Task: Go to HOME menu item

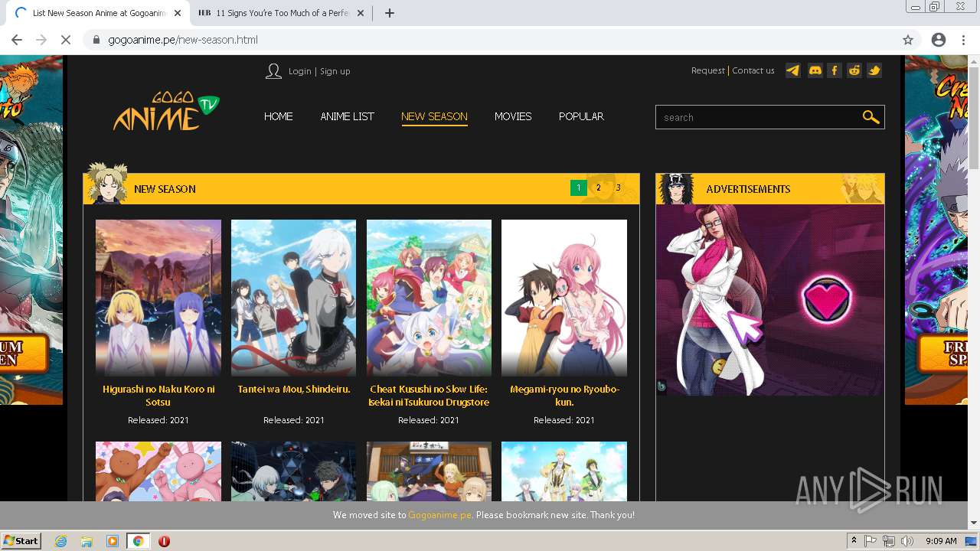Action: click(x=279, y=116)
